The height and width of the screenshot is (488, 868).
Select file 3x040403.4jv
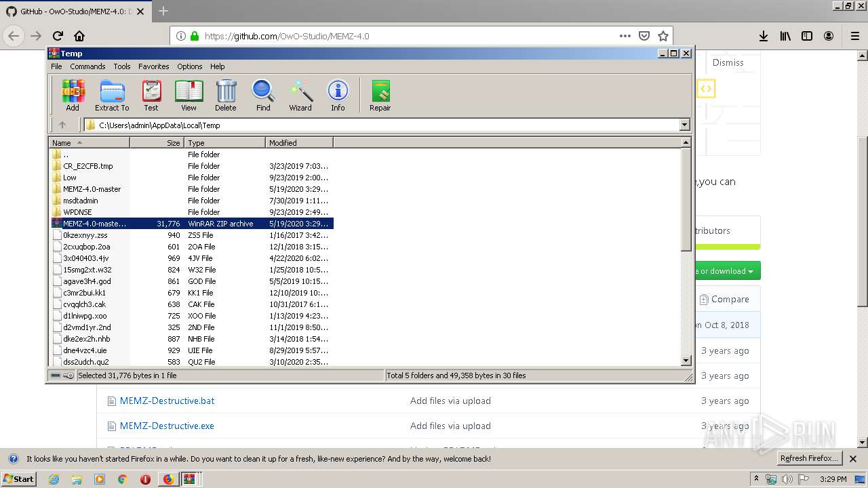tap(191, 258)
